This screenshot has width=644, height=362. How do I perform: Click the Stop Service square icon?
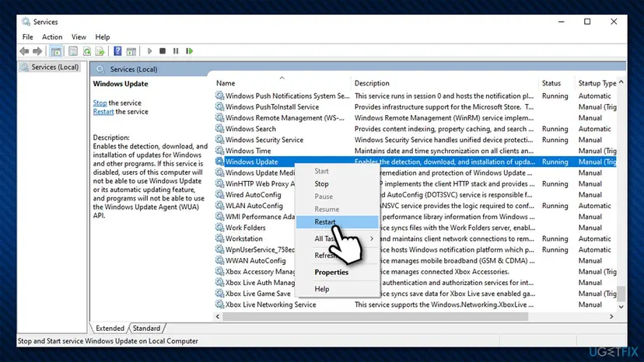pos(163,51)
